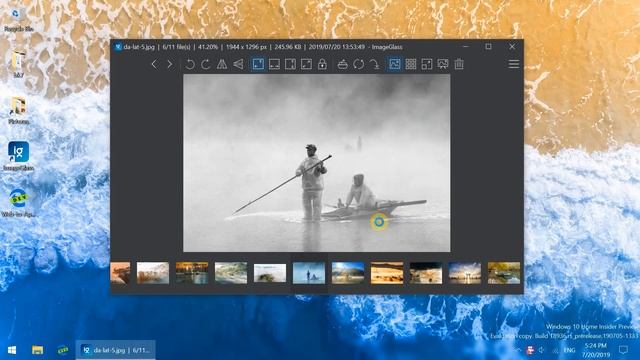Viewport: 640px width, 360px height.
Task: Click the boatman photo in viewer
Action: coord(317,163)
